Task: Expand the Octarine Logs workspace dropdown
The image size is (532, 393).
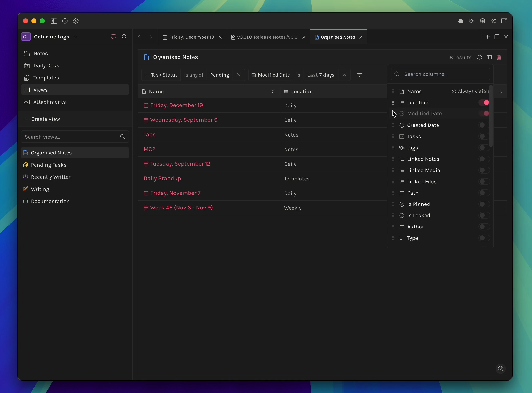Action: pos(75,37)
